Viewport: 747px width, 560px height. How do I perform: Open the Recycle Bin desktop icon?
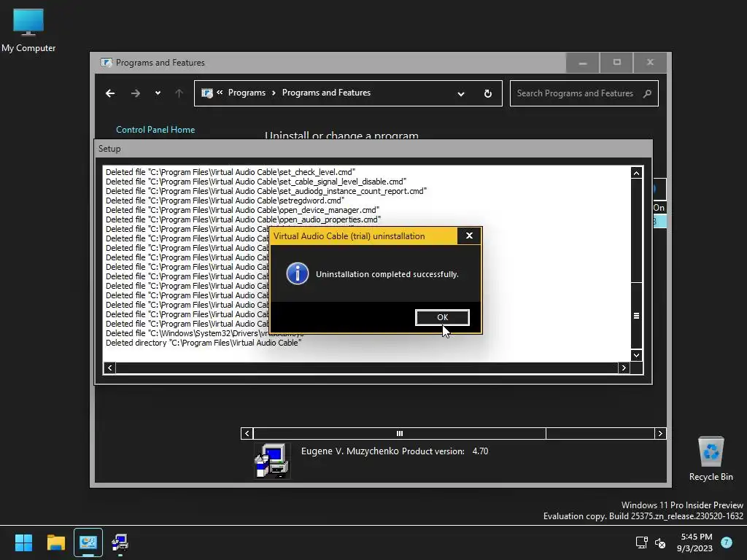tap(711, 459)
